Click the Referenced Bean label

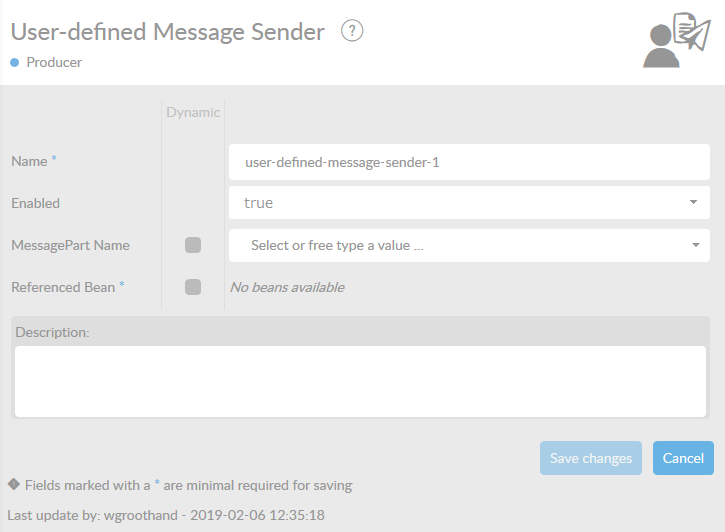(63, 287)
